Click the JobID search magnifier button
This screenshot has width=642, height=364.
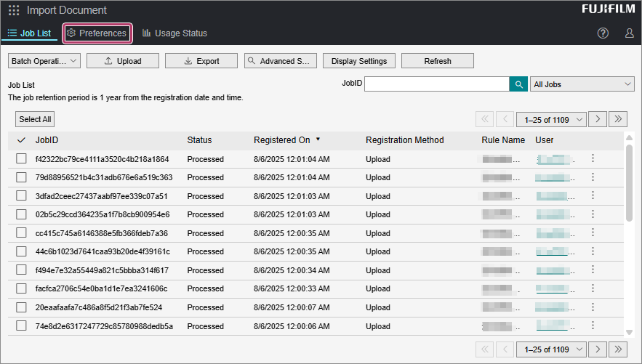pos(518,84)
